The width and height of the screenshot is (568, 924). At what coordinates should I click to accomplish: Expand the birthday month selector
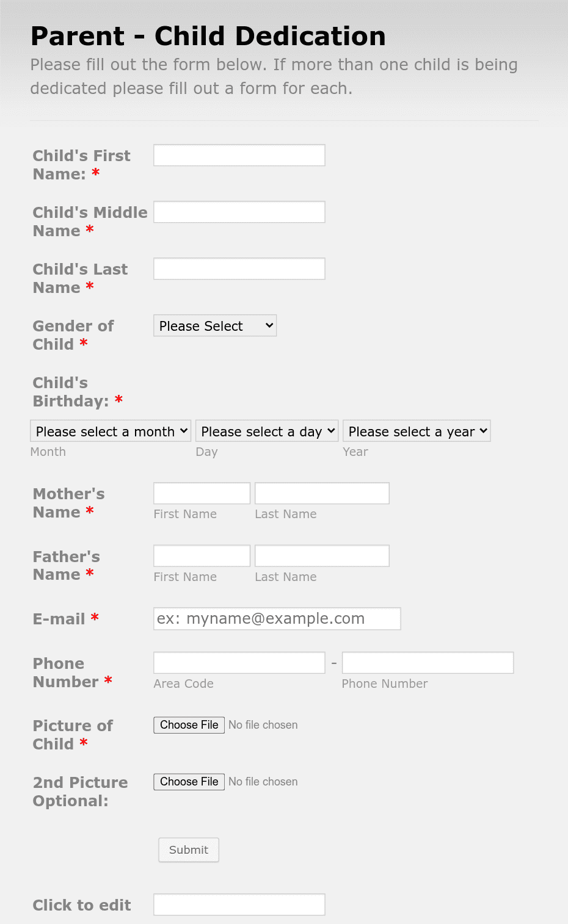(x=111, y=431)
